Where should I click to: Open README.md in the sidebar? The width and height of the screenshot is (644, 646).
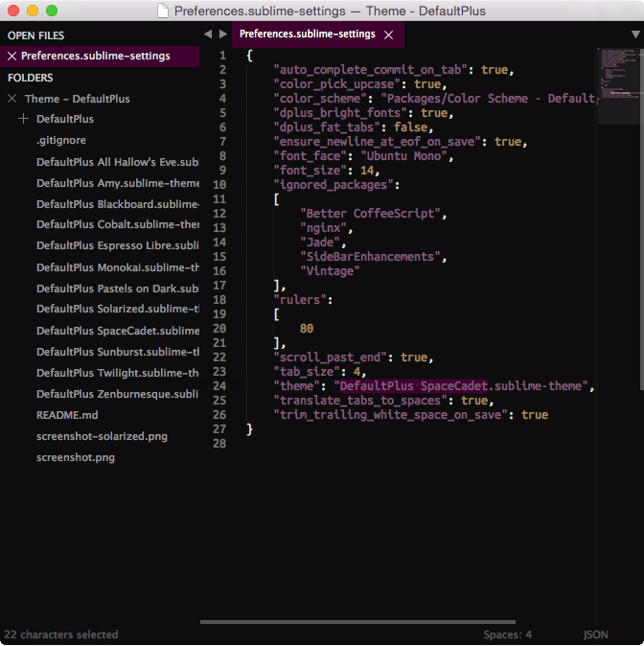(67, 415)
